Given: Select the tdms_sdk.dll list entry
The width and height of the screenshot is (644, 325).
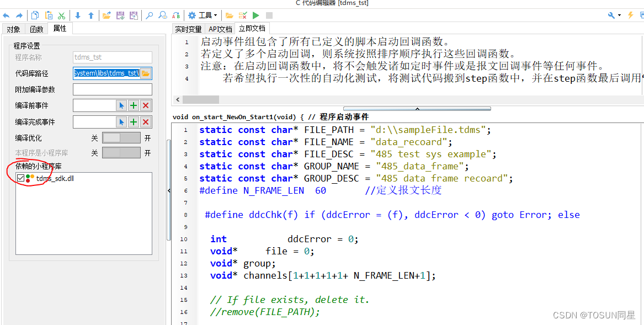Looking at the screenshot, I should coord(55,178).
